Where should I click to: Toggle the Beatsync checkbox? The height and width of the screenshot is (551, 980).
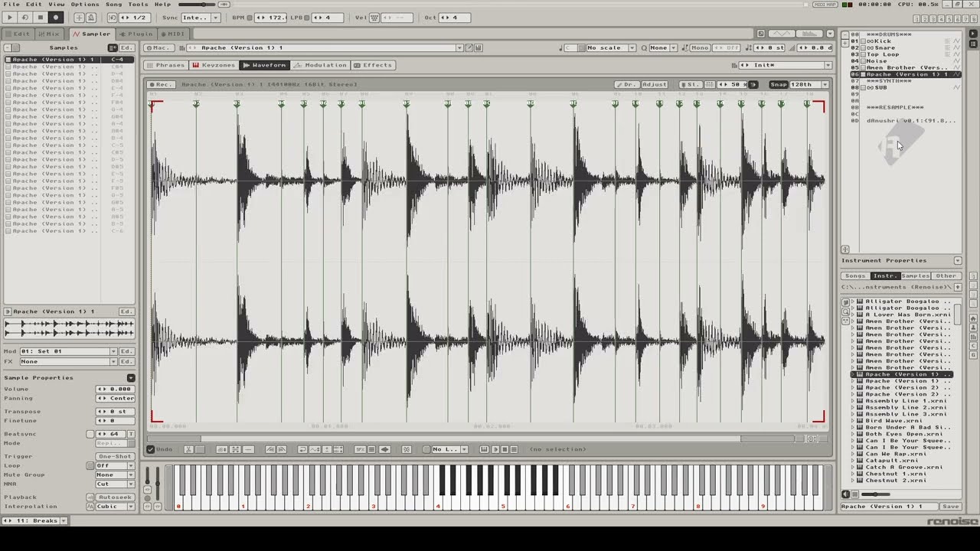coord(90,434)
